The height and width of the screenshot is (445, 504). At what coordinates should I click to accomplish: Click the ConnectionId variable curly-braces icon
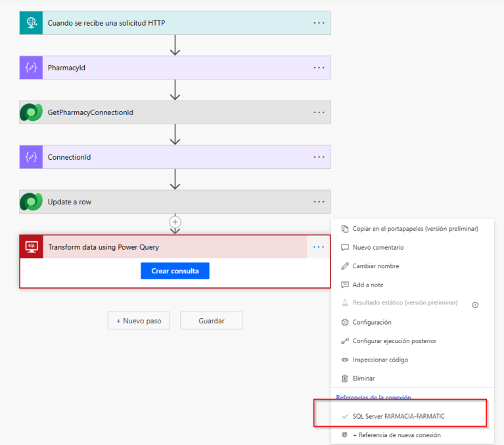coord(31,157)
